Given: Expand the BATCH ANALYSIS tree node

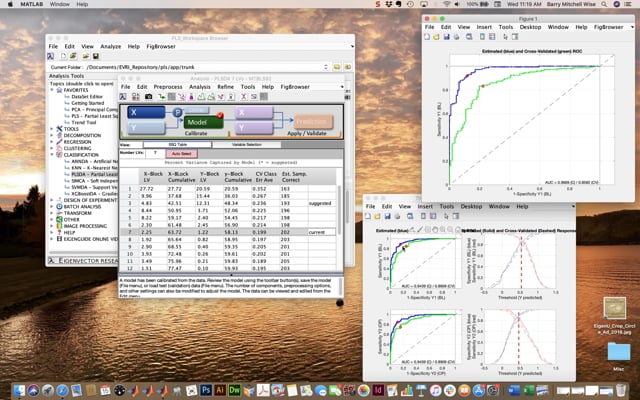Looking at the screenshot, I should click(x=52, y=207).
